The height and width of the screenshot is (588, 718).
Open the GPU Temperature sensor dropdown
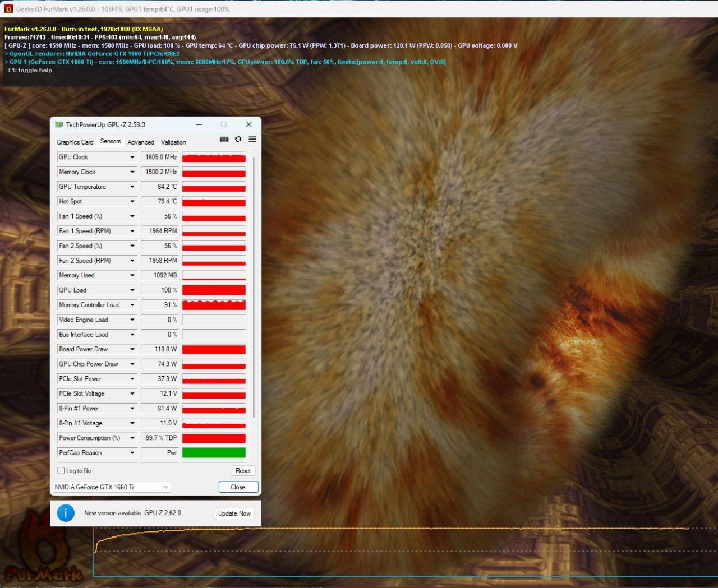[132, 187]
